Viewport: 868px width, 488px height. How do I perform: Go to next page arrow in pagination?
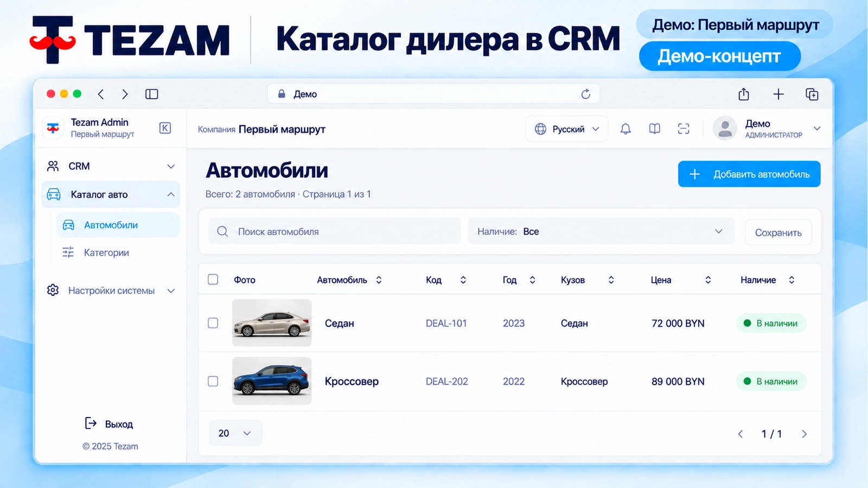point(804,434)
